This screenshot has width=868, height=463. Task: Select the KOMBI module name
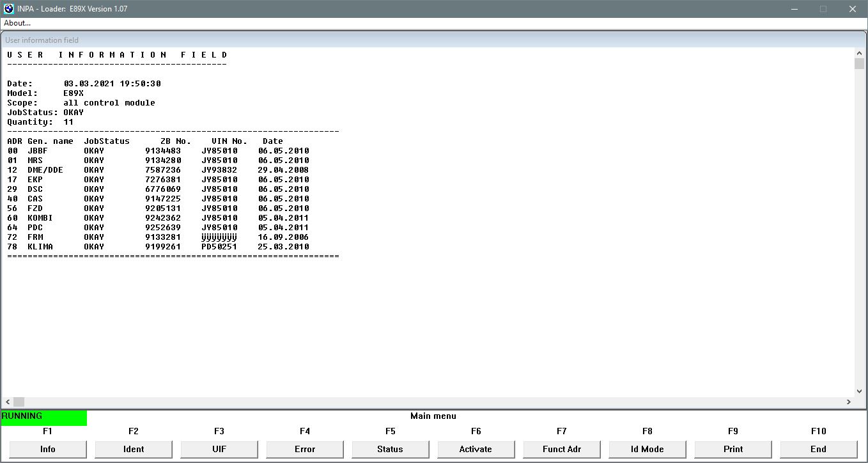pyautogui.click(x=40, y=218)
